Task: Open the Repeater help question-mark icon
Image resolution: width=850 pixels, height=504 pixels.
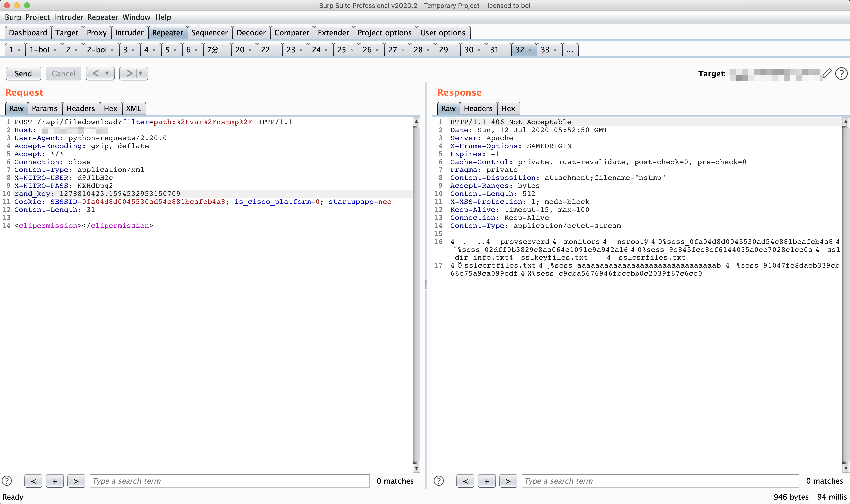Action: pos(841,73)
